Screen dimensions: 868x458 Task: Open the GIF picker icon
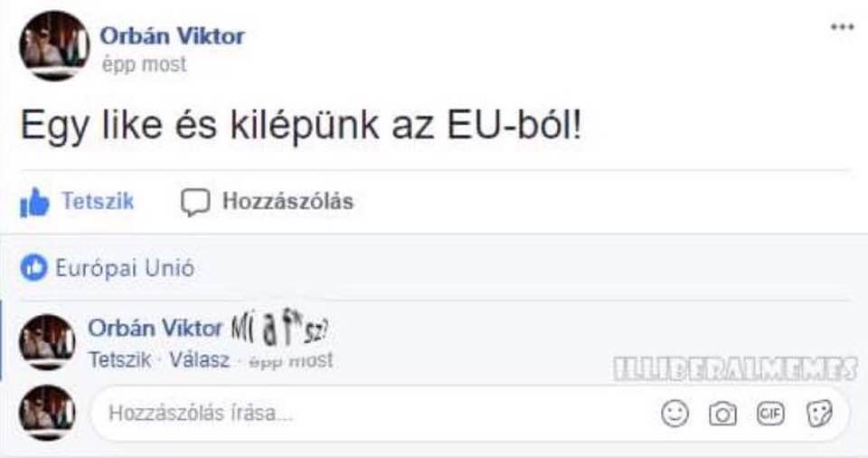[770, 414]
